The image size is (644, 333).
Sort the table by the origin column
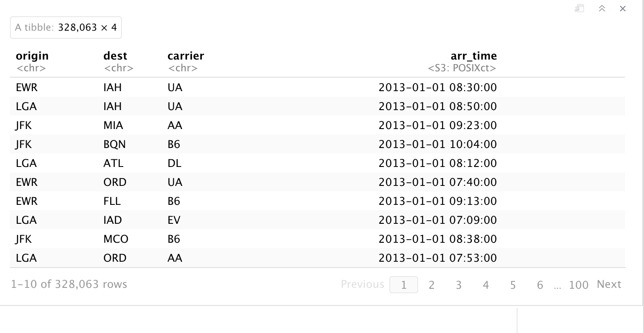(32, 55)
